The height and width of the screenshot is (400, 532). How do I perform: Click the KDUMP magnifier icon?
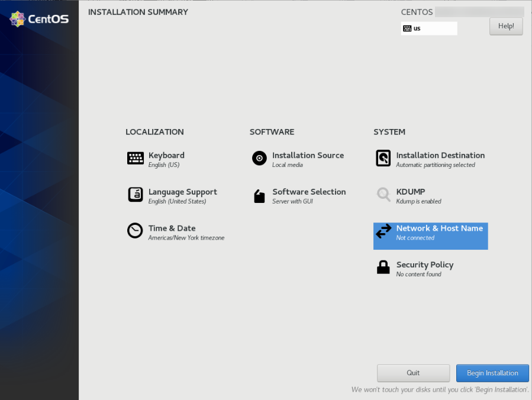(383, 195)
